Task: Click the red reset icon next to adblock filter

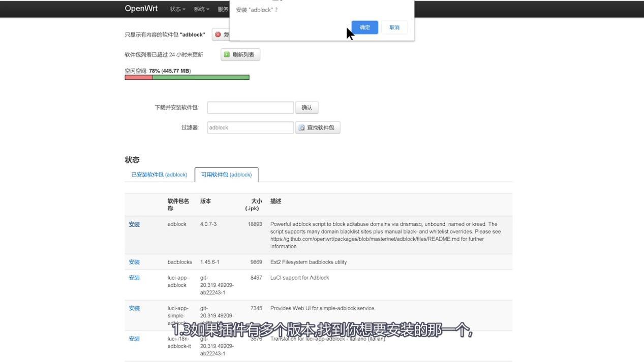Action: click(219, 34)
